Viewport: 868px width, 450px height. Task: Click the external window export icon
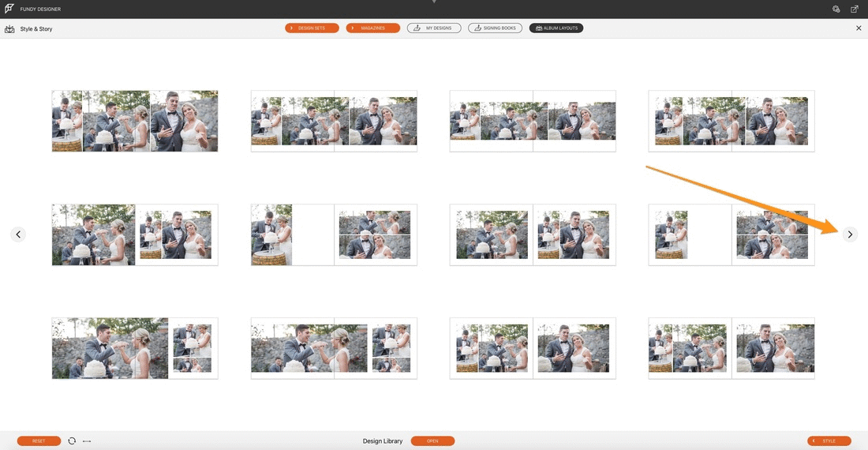coord(854,9)
